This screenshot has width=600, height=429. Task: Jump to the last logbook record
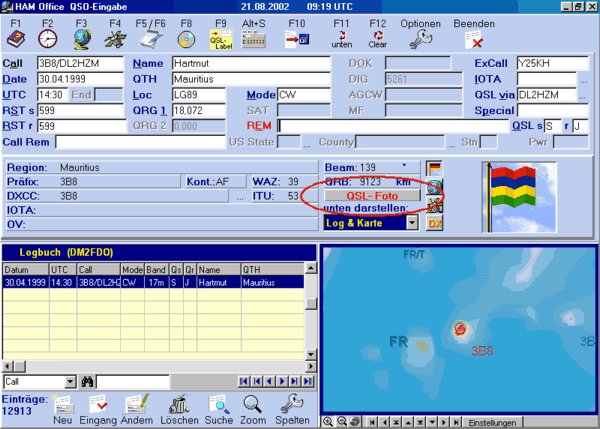click(308, 381)
